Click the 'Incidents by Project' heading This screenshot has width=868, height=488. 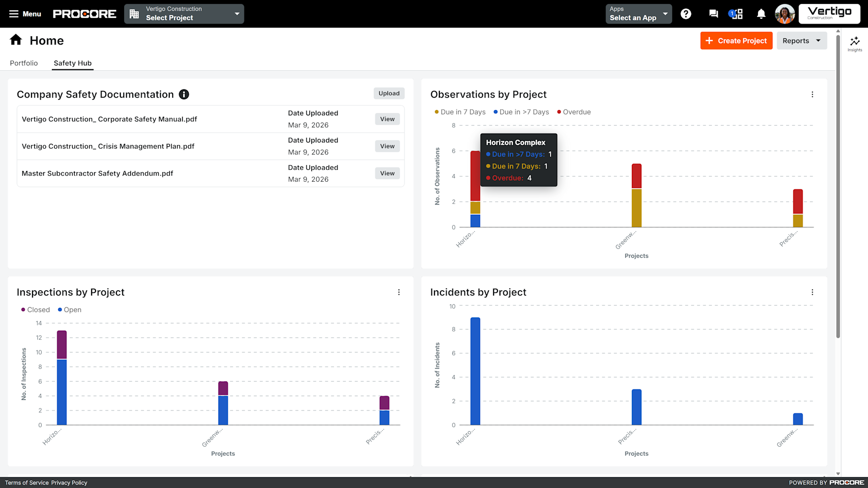coord(478,292)
